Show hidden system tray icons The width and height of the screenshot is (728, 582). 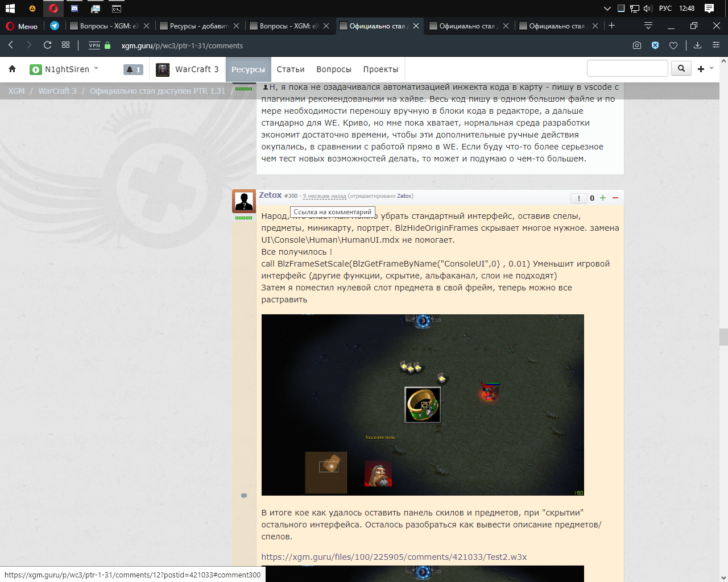[607, 9]
